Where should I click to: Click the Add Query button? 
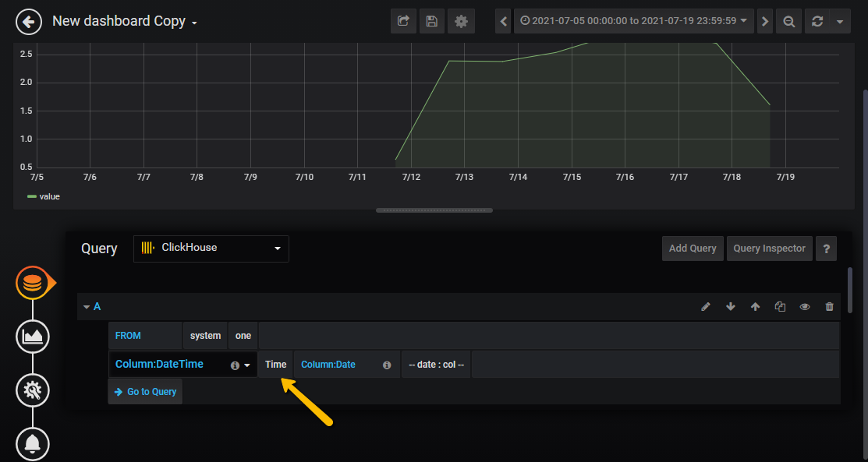click(x=693, y=249)
